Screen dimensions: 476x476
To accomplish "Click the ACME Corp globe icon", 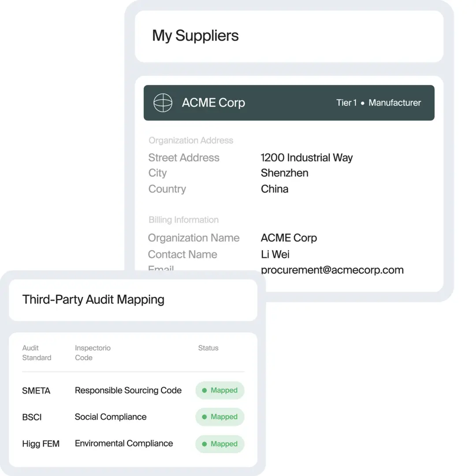I will (x=163, y=103).
